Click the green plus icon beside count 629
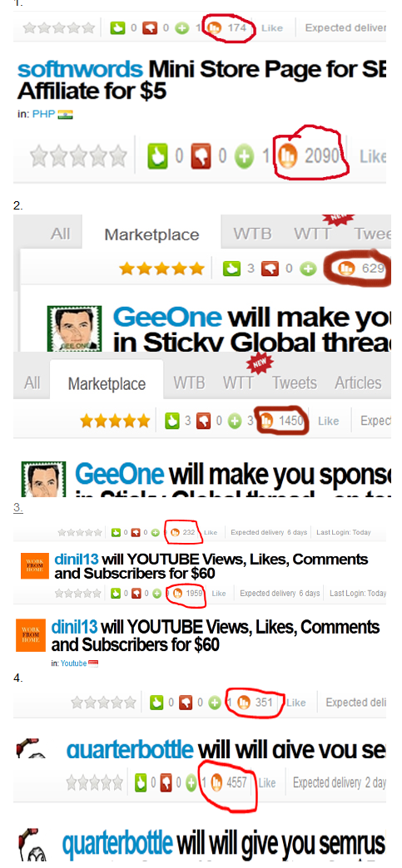Screen dimensions: 402x868 pyautogui.click(x=308, y=269)
